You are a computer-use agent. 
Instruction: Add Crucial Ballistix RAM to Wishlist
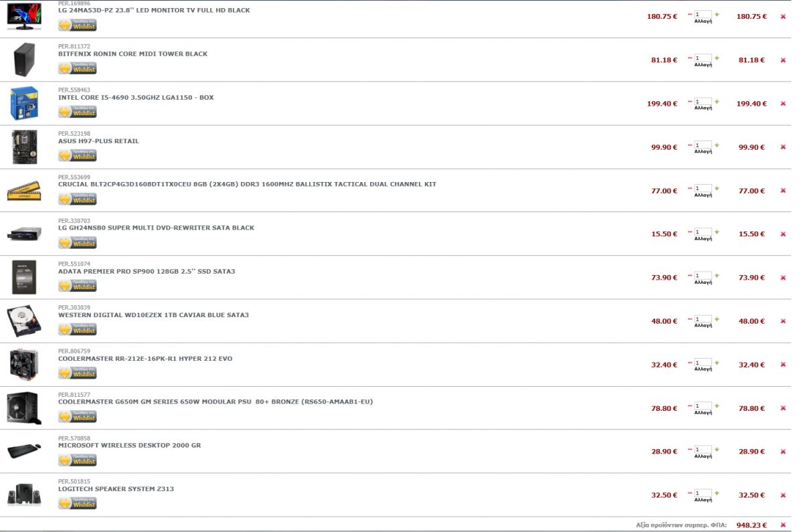click(78, 199)
